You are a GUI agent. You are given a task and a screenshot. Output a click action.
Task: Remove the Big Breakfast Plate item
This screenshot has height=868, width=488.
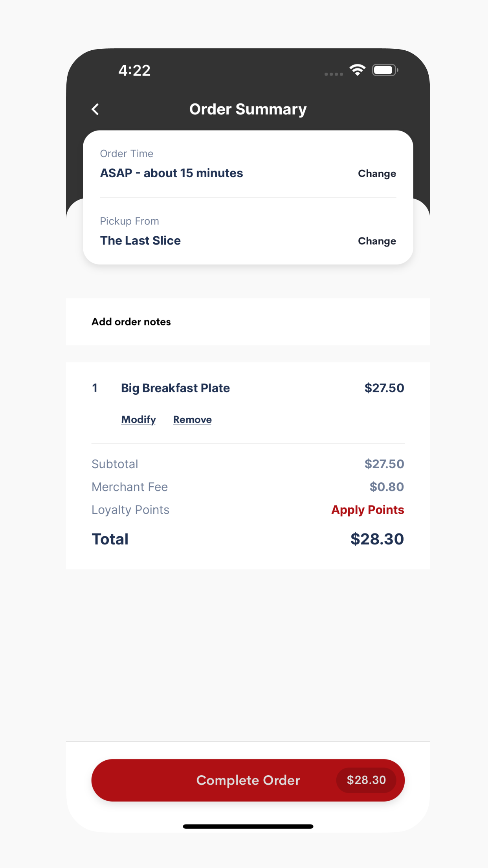pos(193,420)
